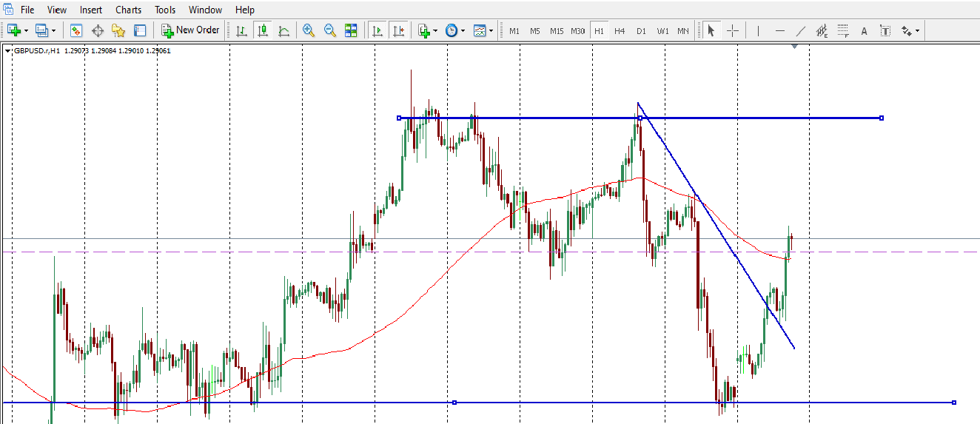
Task: Zoom in on the chart
Action: 309,30
